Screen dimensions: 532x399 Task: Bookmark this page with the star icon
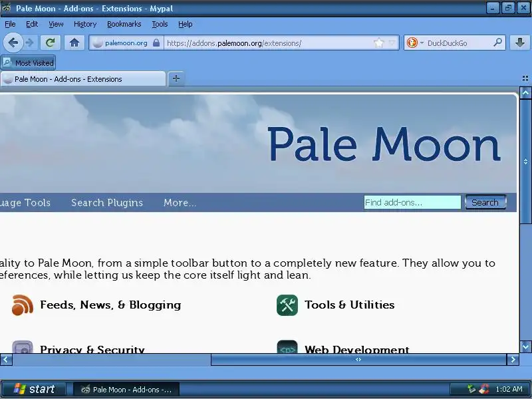click(x=378, y=43)
